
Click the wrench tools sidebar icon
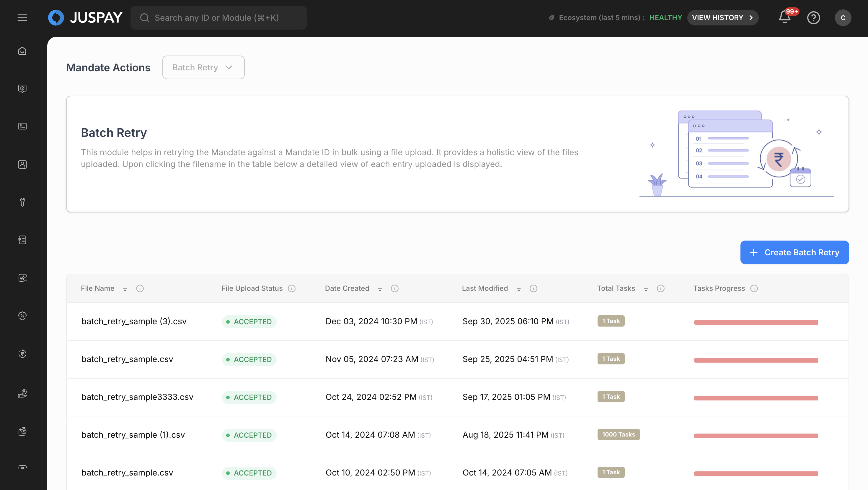tap(22, 202)
